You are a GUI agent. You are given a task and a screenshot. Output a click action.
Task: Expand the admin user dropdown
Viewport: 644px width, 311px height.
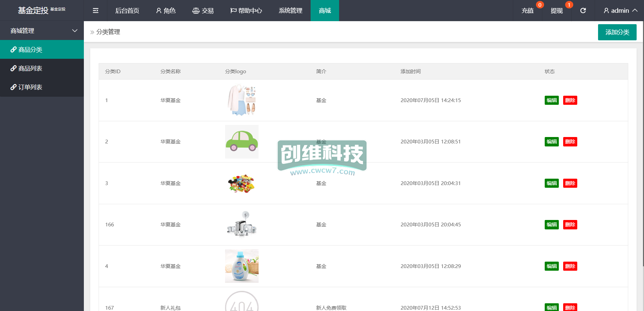(620, 11)
